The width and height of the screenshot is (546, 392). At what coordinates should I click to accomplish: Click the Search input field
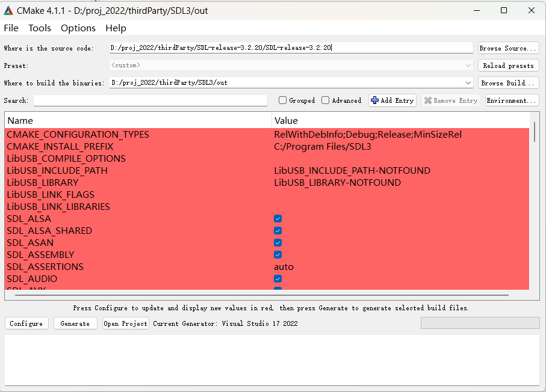pyautogui.click(x=150, y=100)
